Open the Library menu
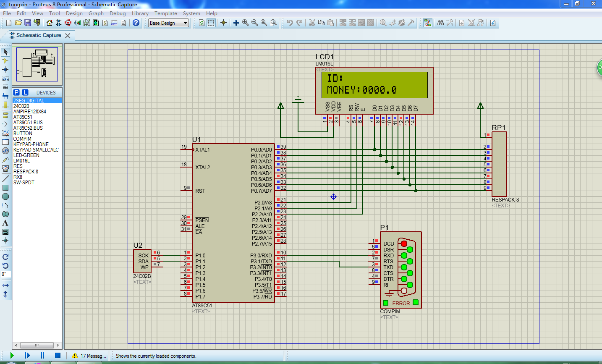The height and width of the screenshot is (364, 602). (x=140, y=13)
